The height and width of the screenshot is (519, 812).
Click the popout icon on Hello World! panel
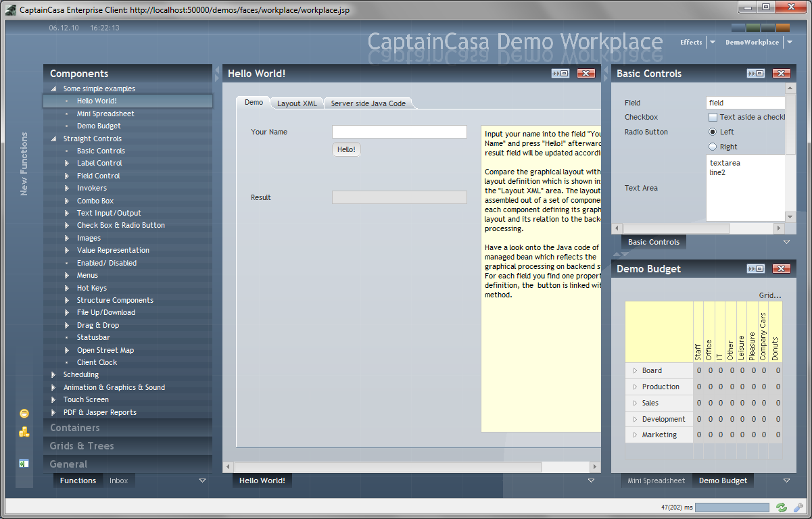560,74
